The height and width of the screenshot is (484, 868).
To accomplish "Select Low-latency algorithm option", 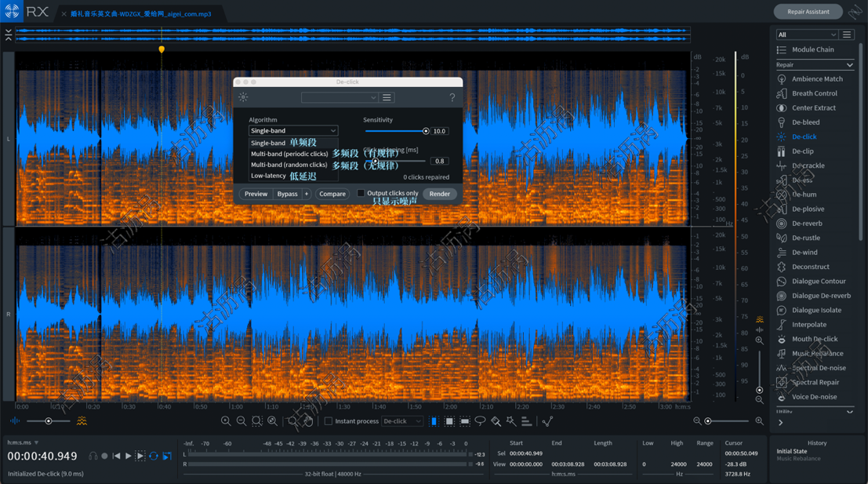I will pos(268,176).
